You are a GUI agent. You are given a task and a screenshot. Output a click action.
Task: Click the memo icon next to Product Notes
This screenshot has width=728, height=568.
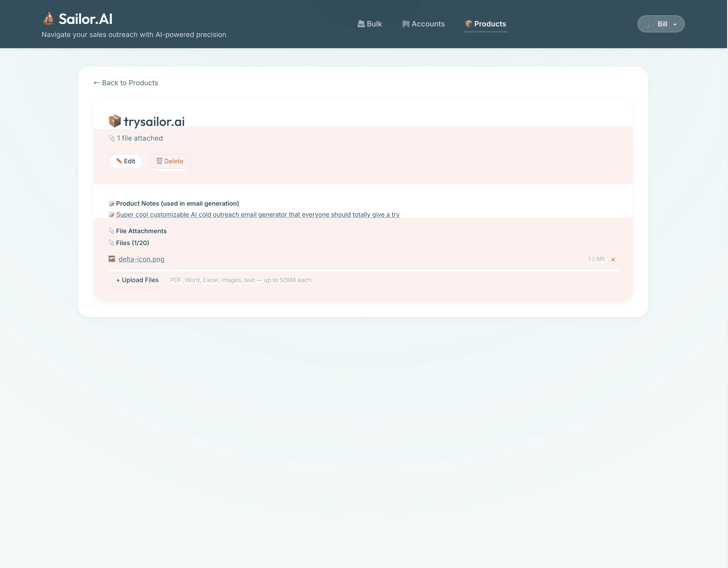[x=112, y=203]
